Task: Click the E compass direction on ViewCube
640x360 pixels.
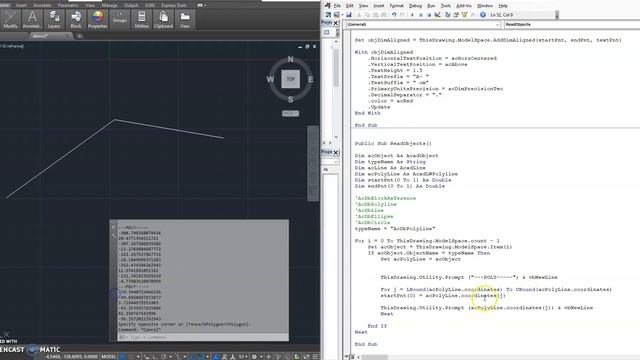Action: coord(311,79)
